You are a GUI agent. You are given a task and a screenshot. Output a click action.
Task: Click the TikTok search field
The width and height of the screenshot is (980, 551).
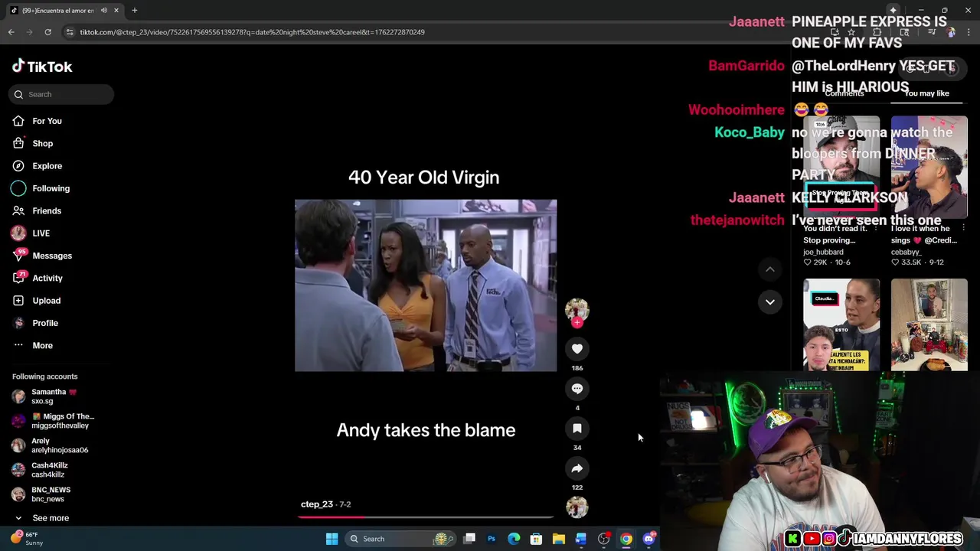[x=62, y=94]
